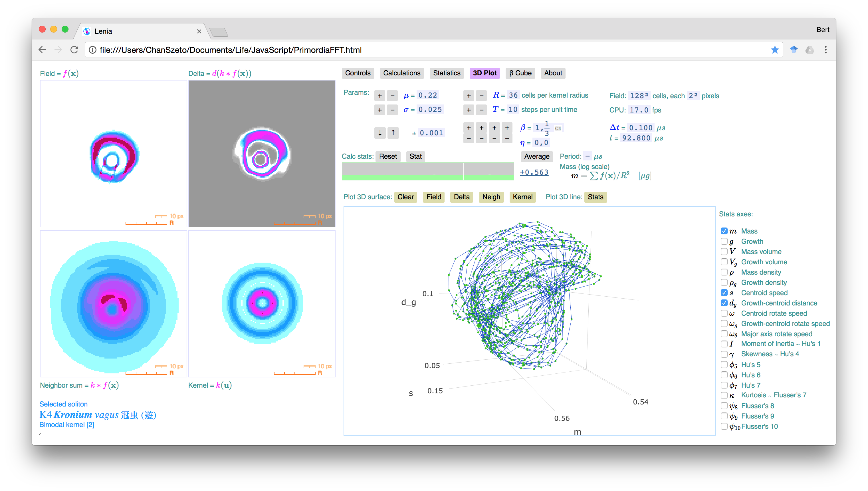Click the Reset button for calc stats
The width and height of the screenshot is (868, 491).
[x=387, y=156]
